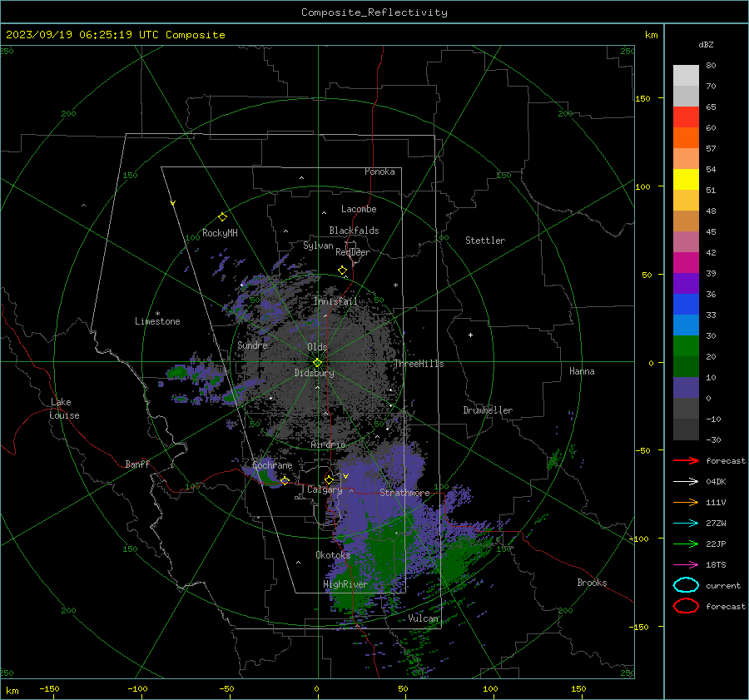Click the Hanna town label
This screenshot has height=700, width=749.
point(582,371)
